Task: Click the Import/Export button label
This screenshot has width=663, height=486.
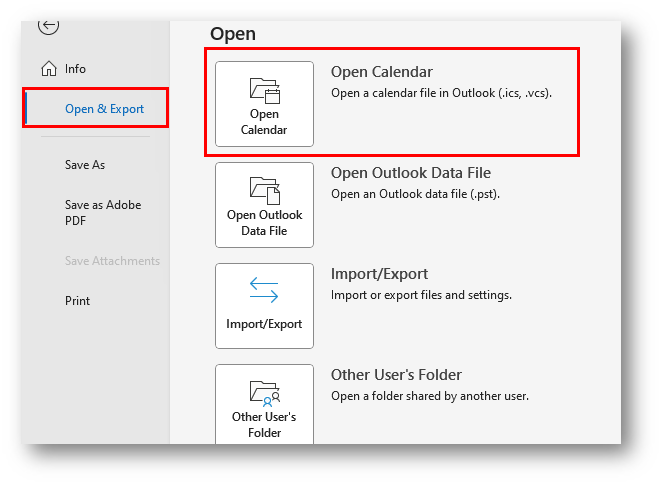Action: [x=264, y=324]
